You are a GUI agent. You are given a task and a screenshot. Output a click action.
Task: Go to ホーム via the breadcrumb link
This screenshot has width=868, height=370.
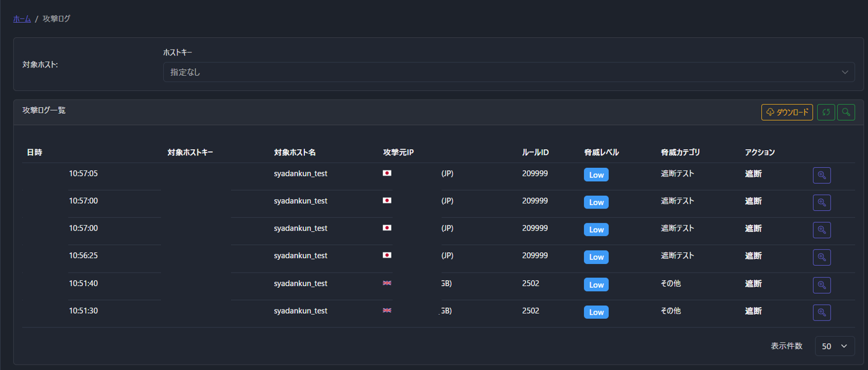[x=22, y=19]
